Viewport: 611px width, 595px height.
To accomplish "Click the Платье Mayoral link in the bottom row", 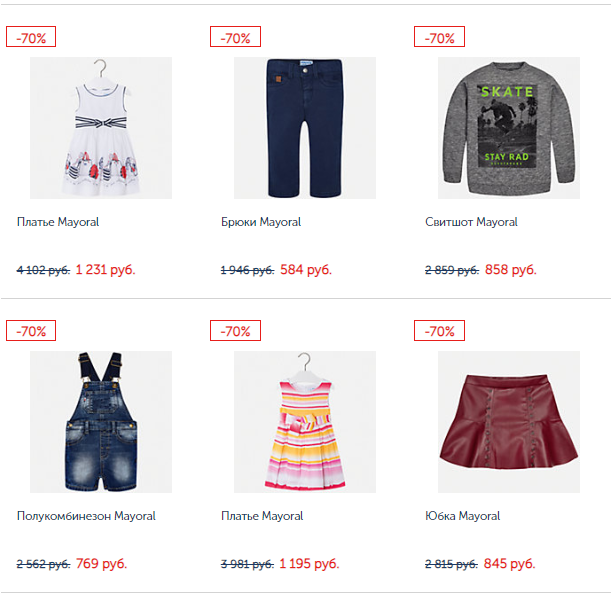I will tap(262, 516).
